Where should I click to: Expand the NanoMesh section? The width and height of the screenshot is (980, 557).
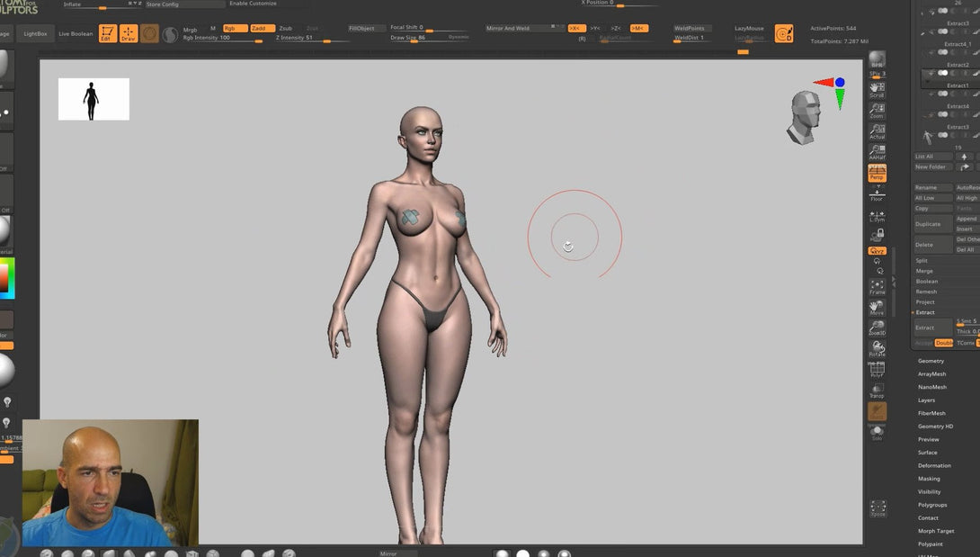pos(931,388)
